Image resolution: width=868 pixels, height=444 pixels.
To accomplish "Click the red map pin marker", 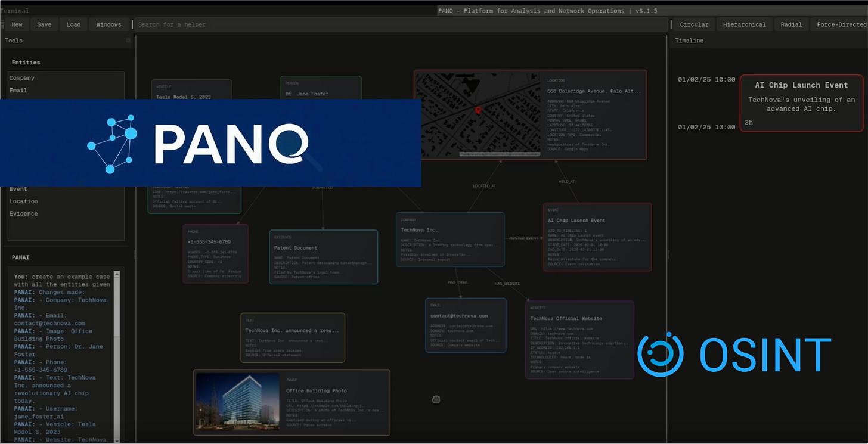I will click(478, 110).
